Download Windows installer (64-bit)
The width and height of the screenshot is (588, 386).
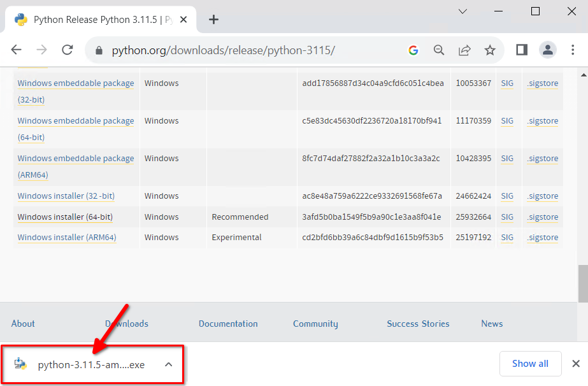[x=65, y=217]
